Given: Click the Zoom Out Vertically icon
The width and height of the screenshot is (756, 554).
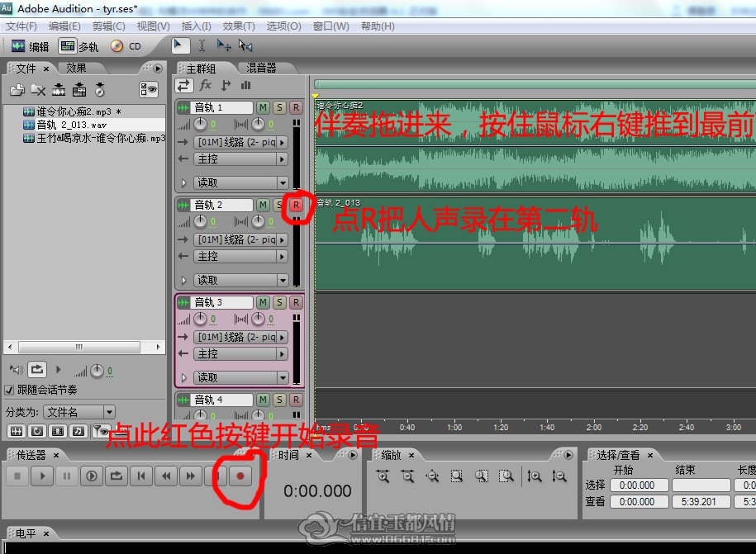Looking at the screenshot, I should click(x=559, y=476).
